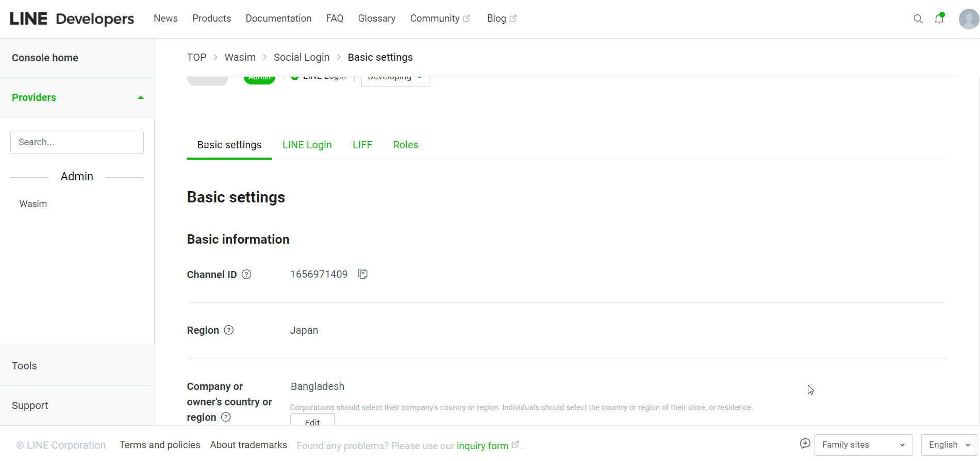Go to Wasim in breadcrumb
Image resolution: width=980 pixels, height=461 pixels.
click(x=240, y=57)
